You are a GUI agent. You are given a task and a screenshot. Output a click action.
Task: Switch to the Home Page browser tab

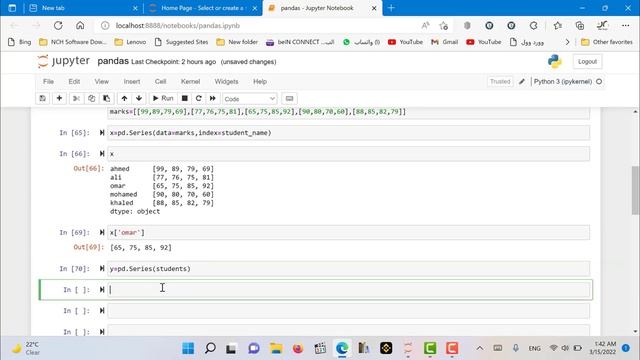click(203, 8)
